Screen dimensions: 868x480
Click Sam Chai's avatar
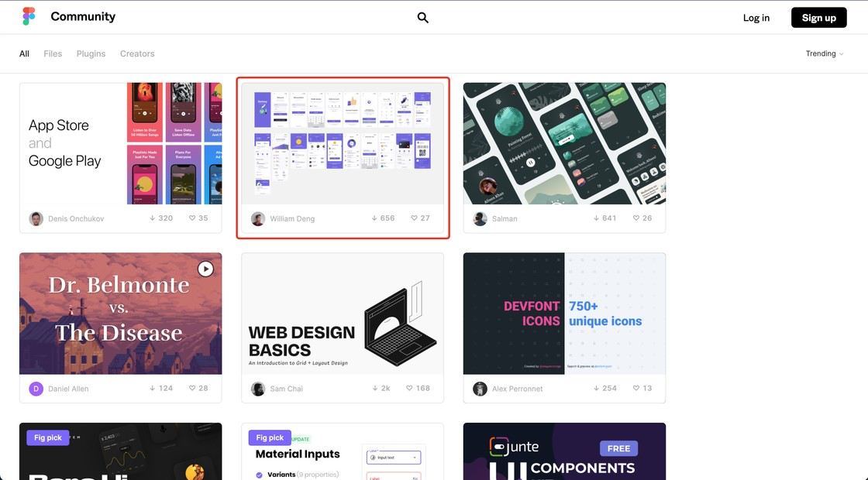pyautogui.click(x=258, y=389)
